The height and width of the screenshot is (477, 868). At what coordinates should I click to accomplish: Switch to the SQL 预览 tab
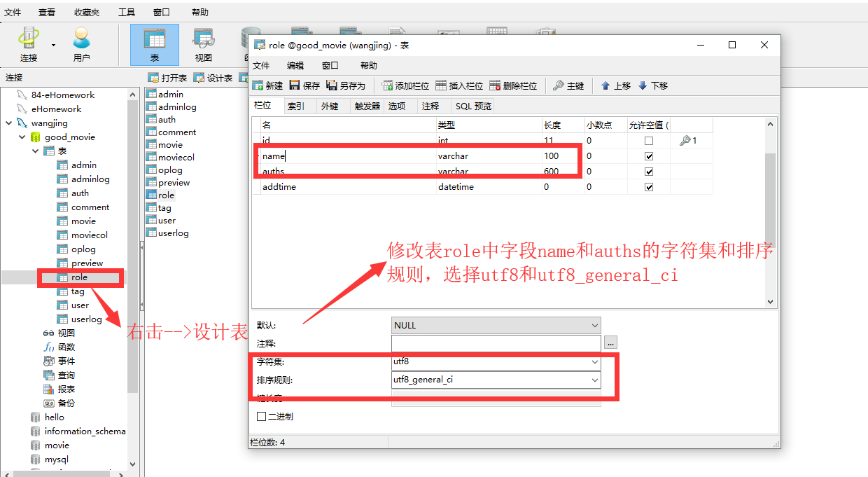tap(474, 106)
